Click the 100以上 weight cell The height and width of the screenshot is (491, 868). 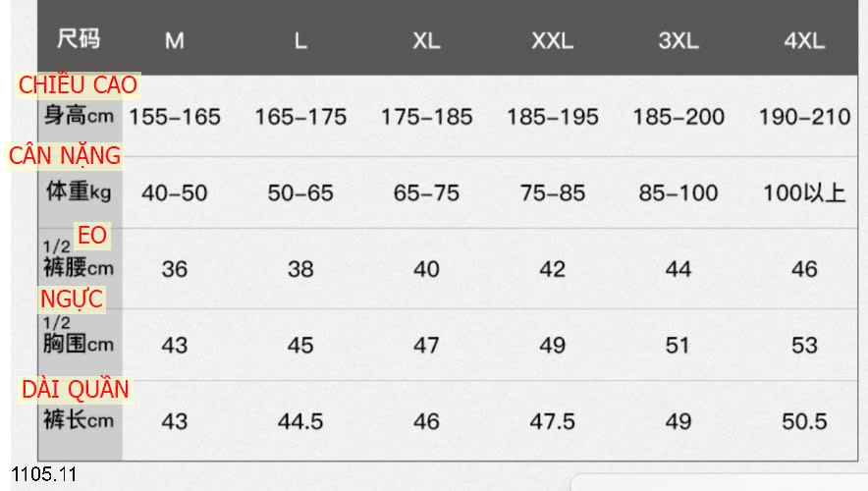point(804,192)
